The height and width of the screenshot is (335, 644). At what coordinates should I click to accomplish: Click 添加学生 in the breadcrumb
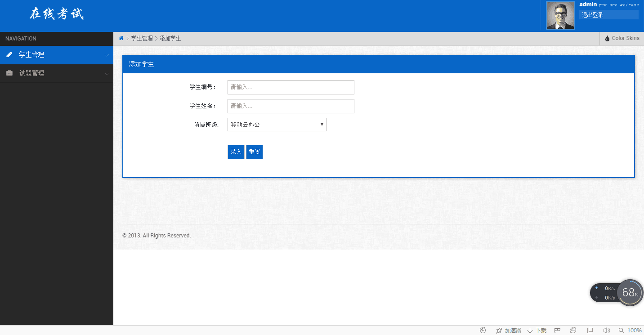[170, 39]
